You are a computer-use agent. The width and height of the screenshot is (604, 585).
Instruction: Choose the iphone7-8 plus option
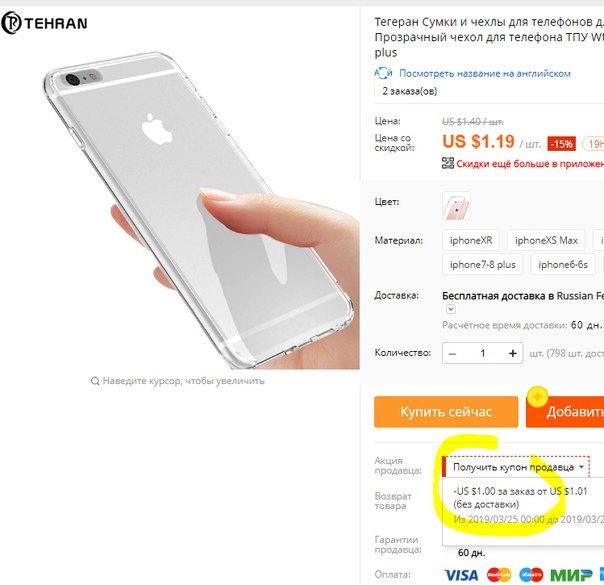[482, 264]
